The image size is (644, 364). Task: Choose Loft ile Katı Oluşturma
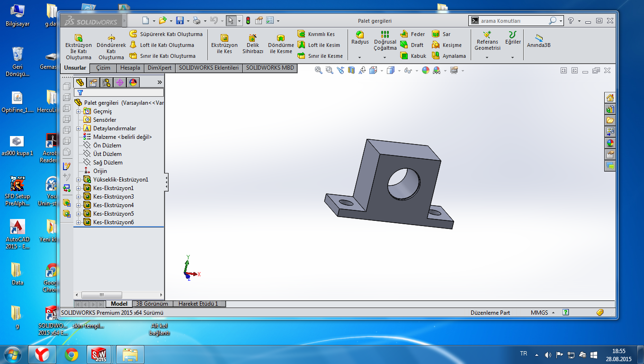pos(162,45)
